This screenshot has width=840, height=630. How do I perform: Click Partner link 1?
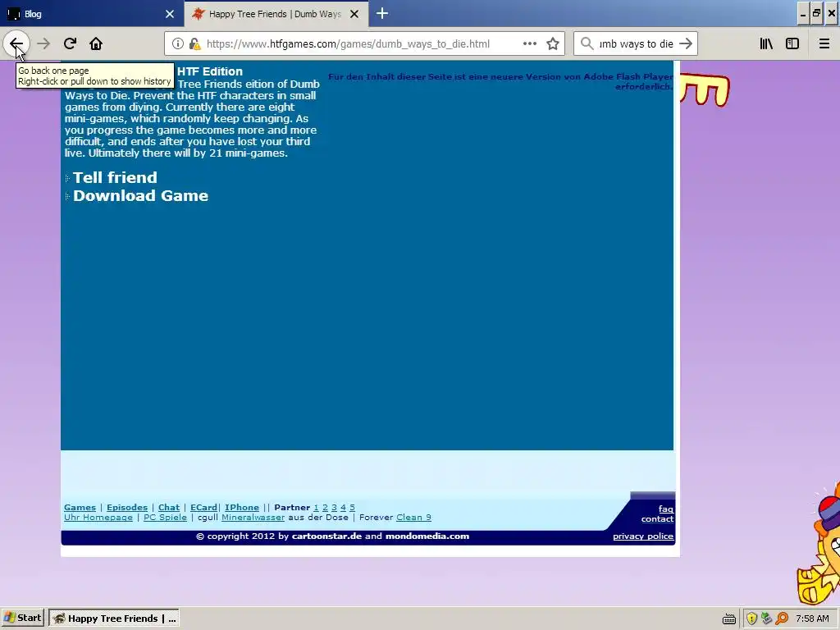click(316, 507)
